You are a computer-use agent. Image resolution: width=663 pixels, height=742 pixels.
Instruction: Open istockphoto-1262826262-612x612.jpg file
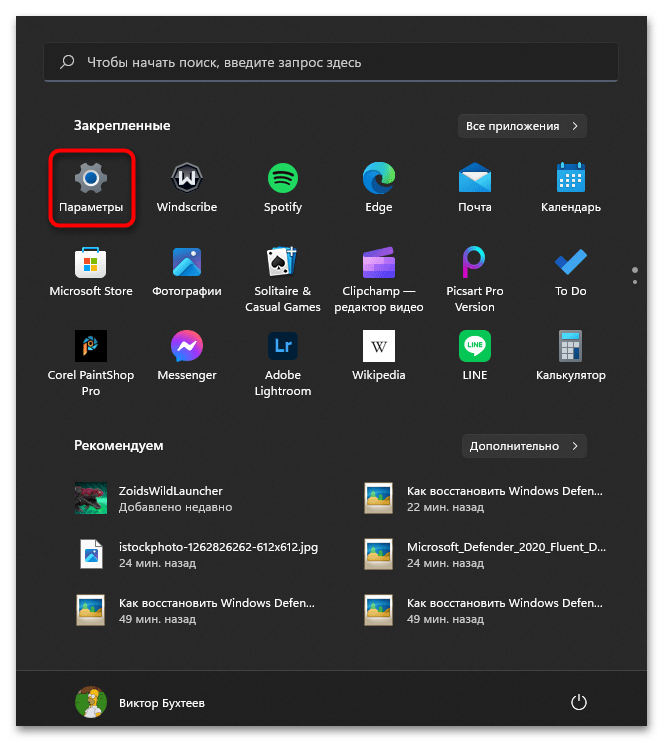tap(199, 554)
